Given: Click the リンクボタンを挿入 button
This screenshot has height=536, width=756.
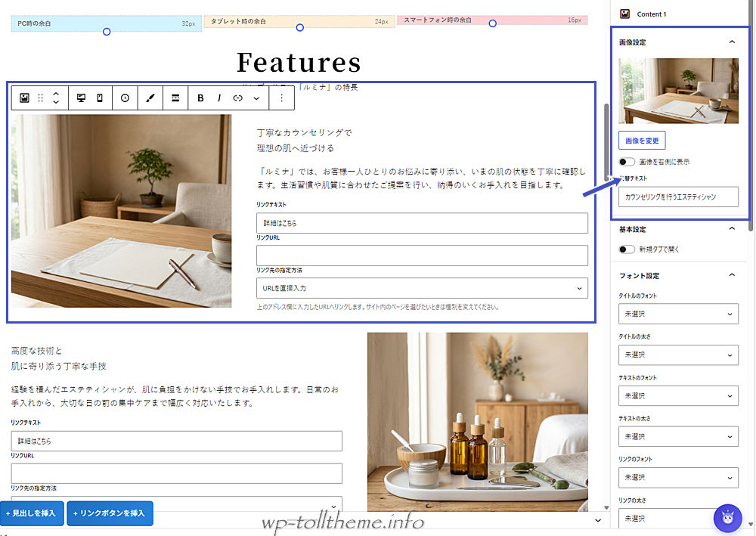Looking at the screenshot, I should point(110,513).
